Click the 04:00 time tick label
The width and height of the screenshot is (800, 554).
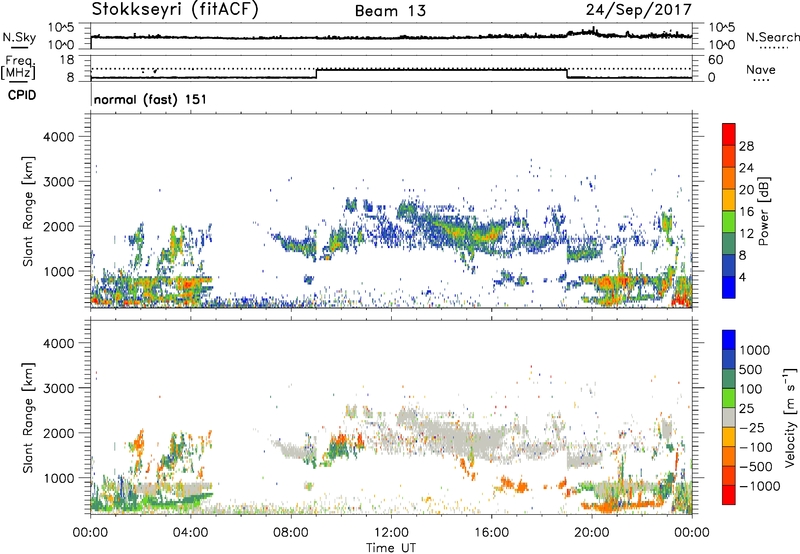click(190, 533)
